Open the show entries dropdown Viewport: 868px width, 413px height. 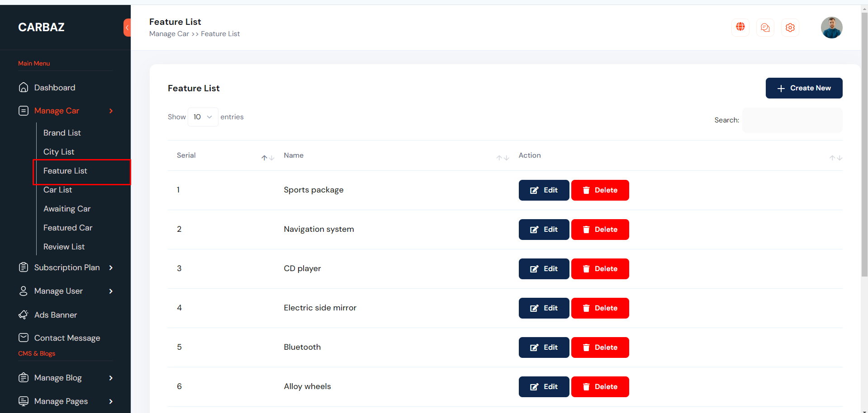pyautogui.click(x=203, y=117)
